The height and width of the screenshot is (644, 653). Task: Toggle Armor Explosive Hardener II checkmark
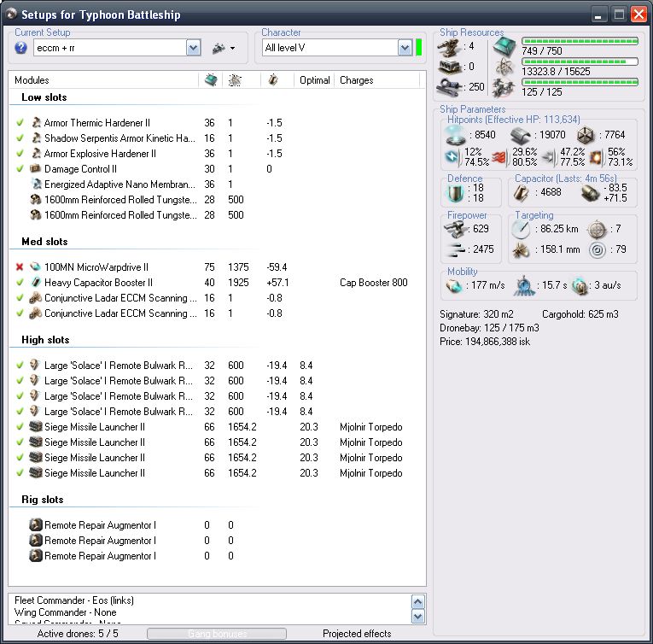(x=20, y=154)
